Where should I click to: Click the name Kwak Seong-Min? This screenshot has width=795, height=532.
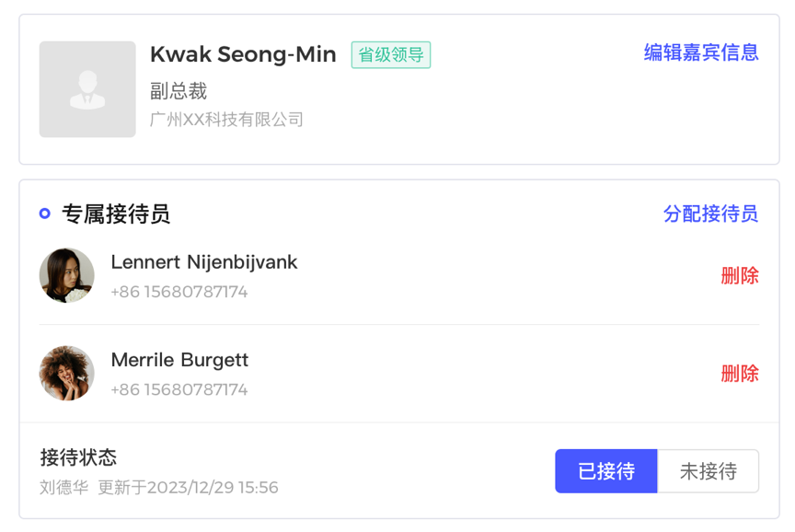pos(243,54)
